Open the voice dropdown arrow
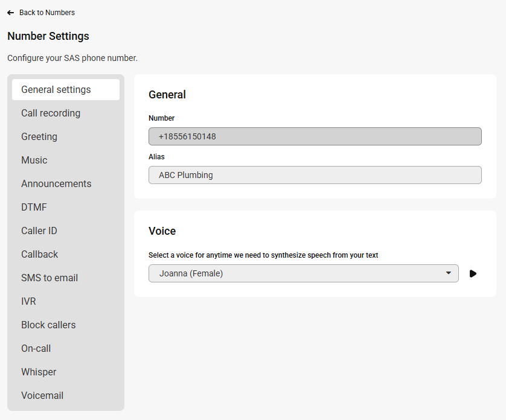 pos(448,273)
